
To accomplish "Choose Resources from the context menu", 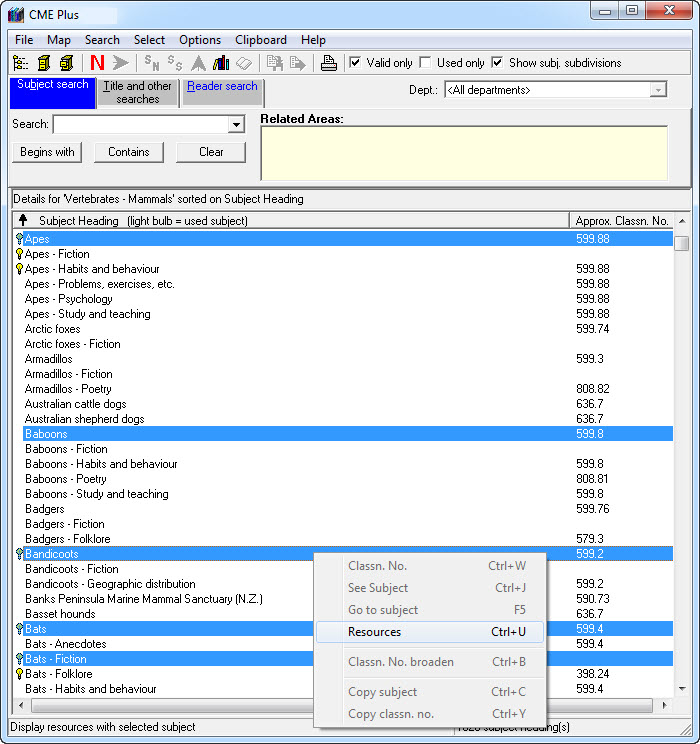I will (374, 632).
